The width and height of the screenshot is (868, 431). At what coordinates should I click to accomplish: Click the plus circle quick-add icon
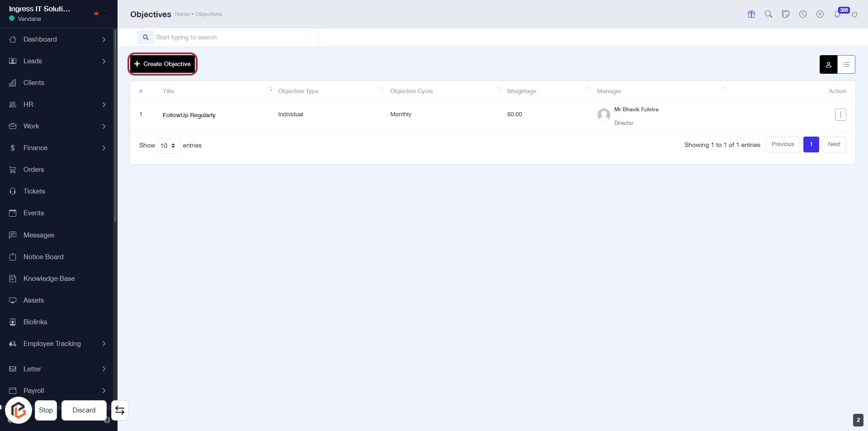pos(820,14)
